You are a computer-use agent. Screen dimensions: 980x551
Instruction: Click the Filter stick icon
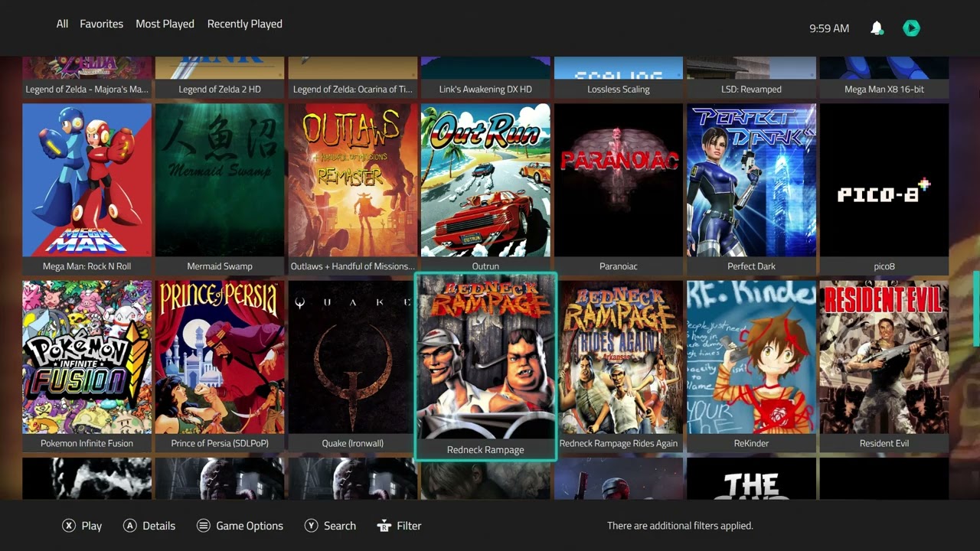tap(384, 526)
